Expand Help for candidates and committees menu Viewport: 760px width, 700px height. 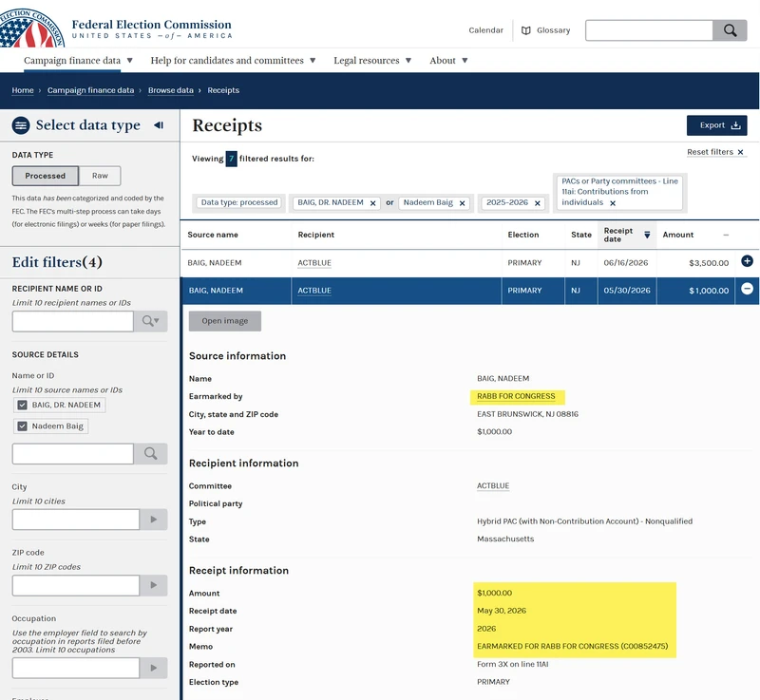pos(233,61)
